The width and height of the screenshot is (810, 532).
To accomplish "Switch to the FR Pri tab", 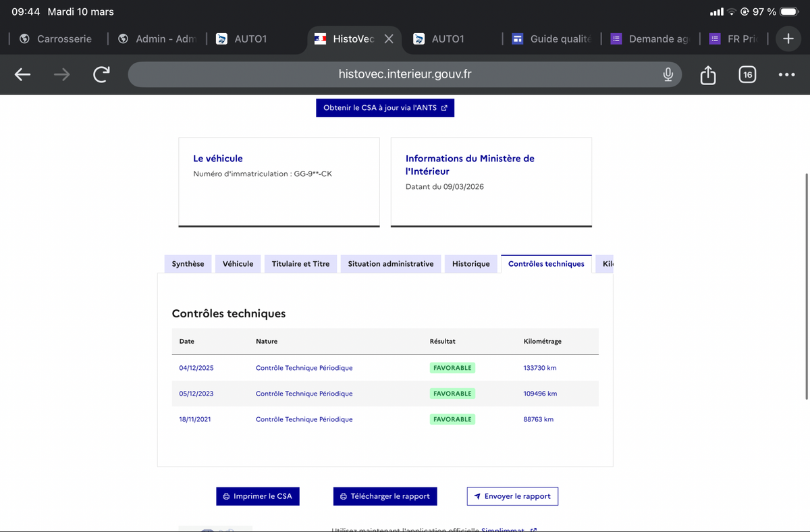I will pyautogui.click(x=733, y=39).
